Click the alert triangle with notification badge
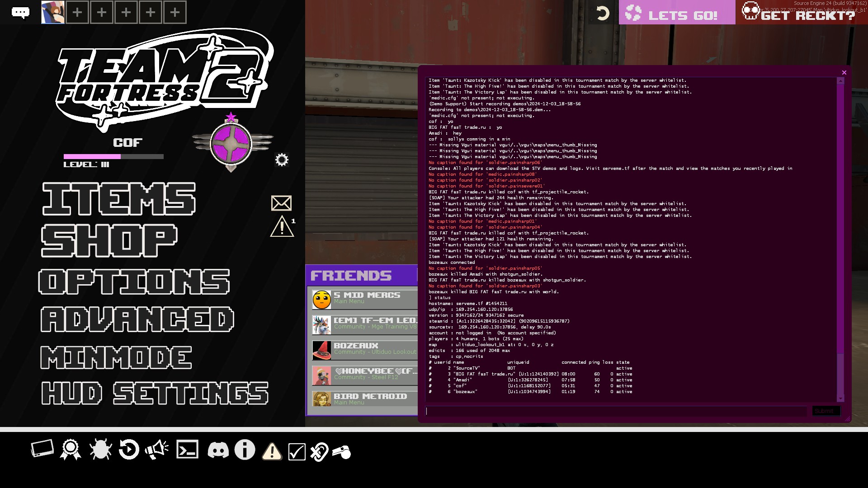This screenshot has width=868, height=488. click(x=282, y=226)
